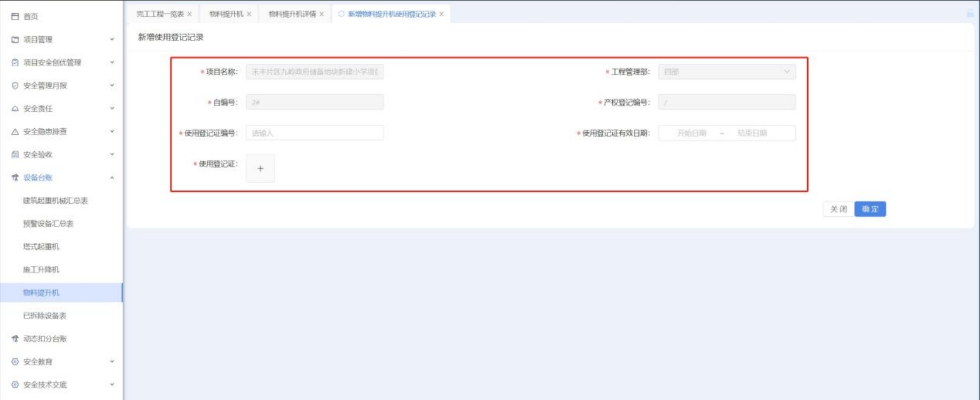Expand the 安全验收 submenu
980x400 pixels.
pyautogui.click(x=112, y=155)
